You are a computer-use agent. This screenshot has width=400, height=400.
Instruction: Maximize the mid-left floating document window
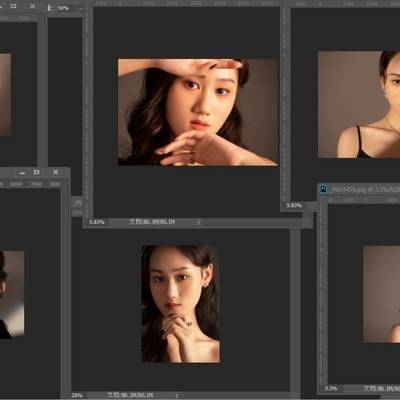(37, 172)
